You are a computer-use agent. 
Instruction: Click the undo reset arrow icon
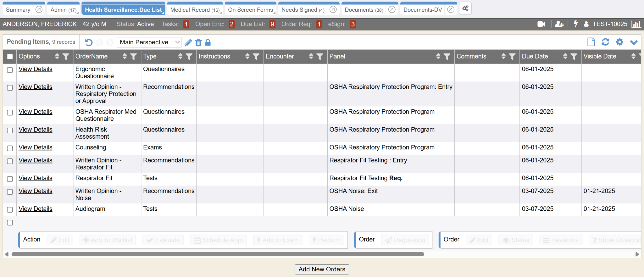[x=89, y=42]
